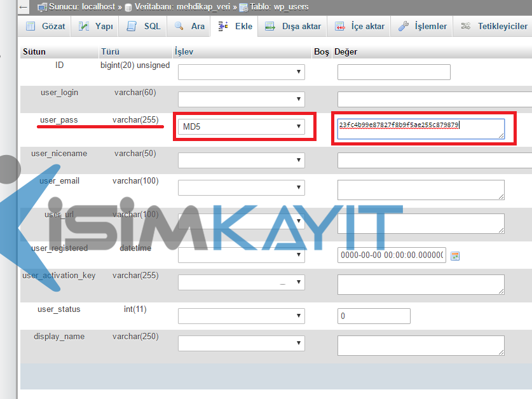Click the Türü column header
The image size is (532, 399).
110,51
